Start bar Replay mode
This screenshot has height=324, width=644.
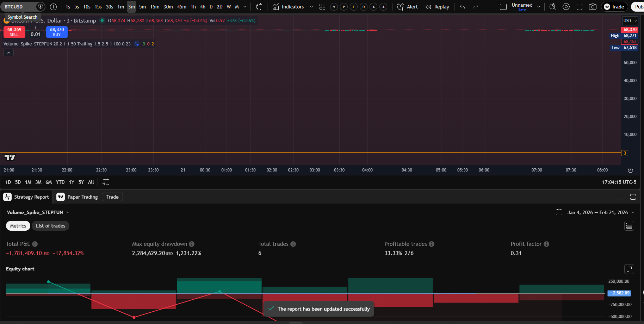point(437,6)
